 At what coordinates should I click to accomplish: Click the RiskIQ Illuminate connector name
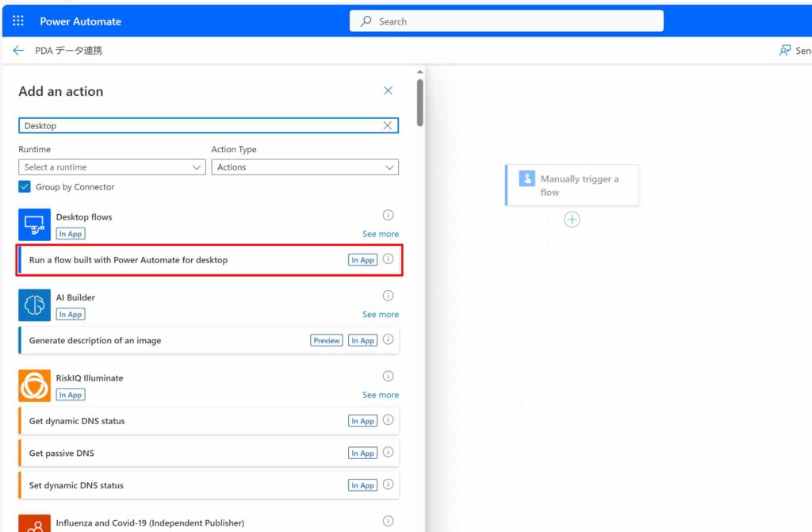tap(90, 378)
